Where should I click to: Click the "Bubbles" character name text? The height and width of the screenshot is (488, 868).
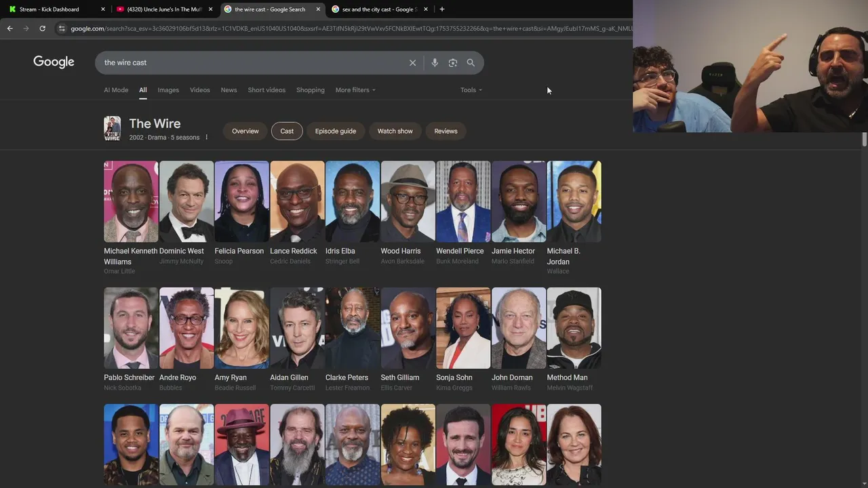coord(171,388)
